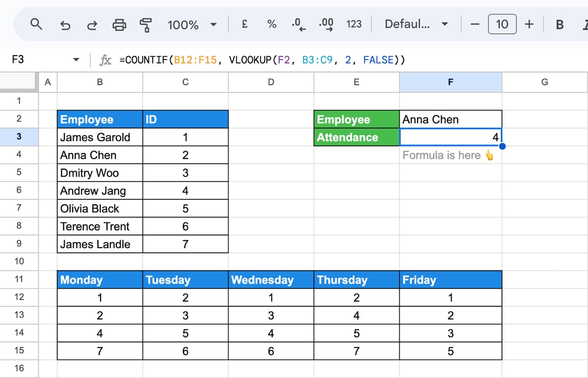Image resolution: width=588 pixels, height=378 pixels.
Task: Click the Tuesday header cell
Action: point(185,280)
